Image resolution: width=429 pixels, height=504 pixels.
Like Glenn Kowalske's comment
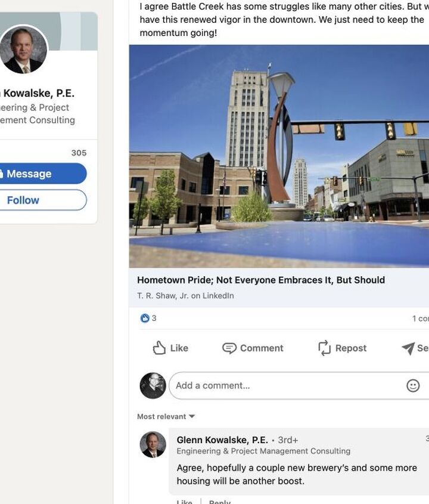[184, 502]
